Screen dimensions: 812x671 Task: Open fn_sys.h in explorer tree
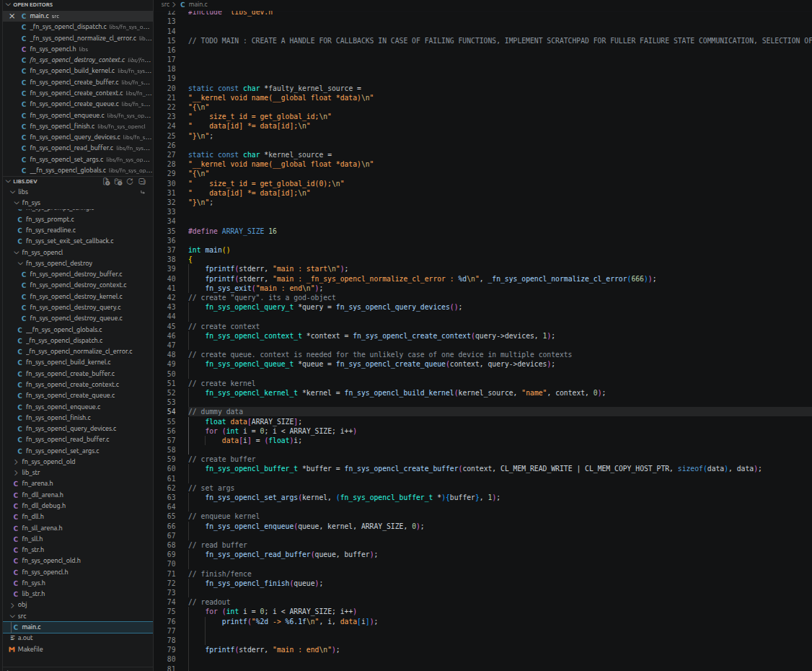point(78,584)
